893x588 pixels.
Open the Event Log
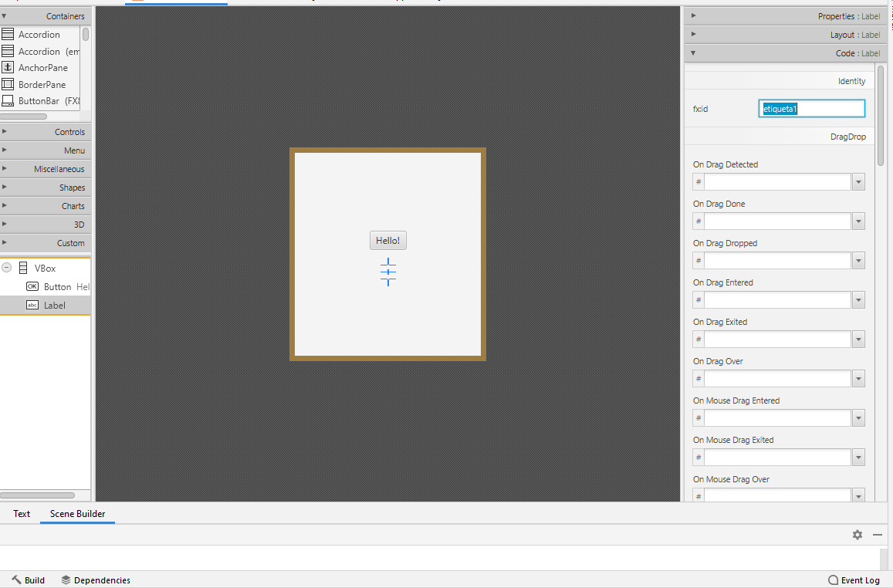[x=854, y=580]
